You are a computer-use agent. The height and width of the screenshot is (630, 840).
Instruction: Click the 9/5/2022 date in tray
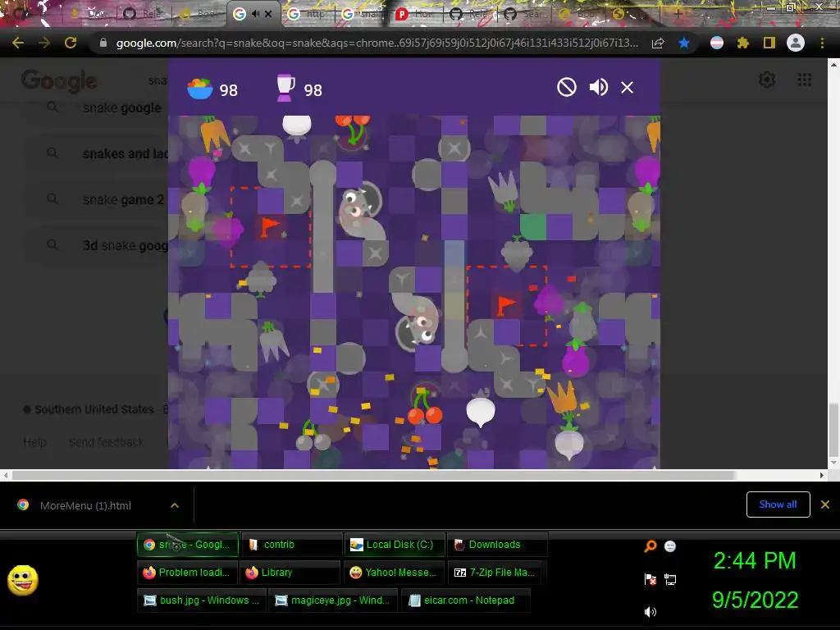(755, 600)
